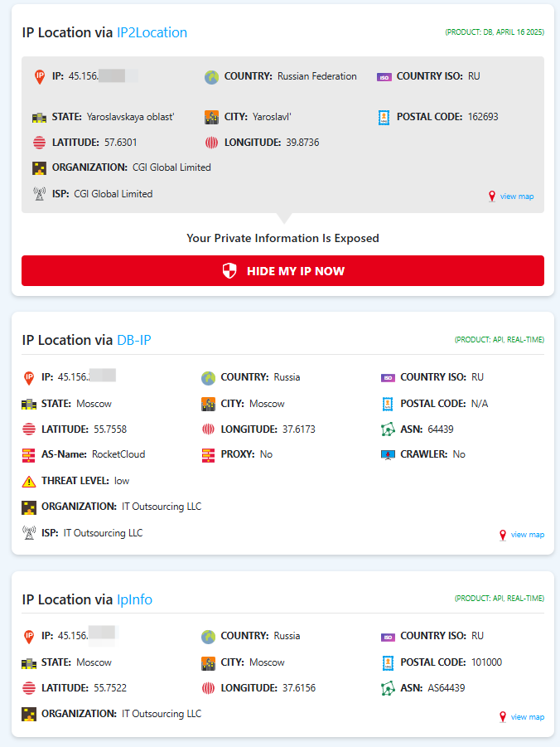Click the IP pin icon in IP2Location section
This screenshot has height=747, width=560.
(39, 76)
